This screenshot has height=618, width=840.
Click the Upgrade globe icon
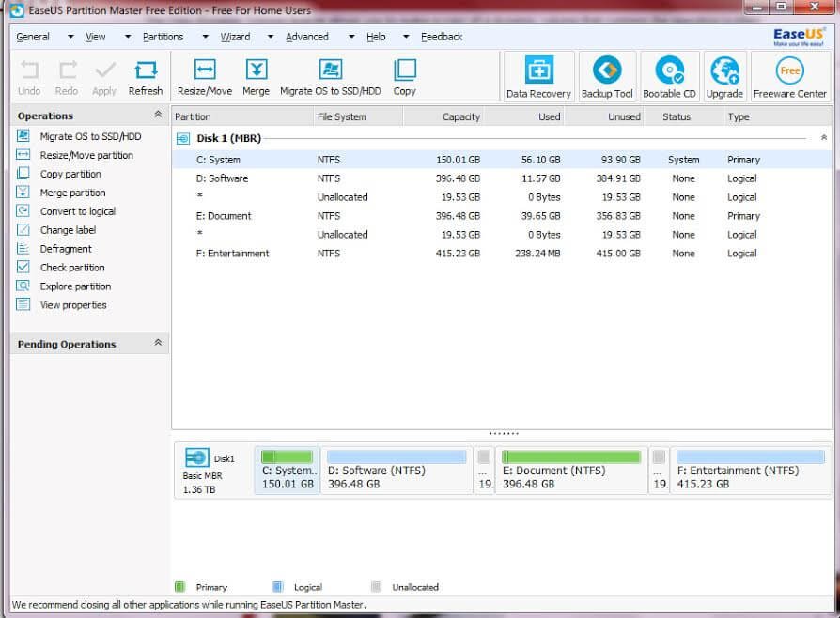[x=724, y=70]
